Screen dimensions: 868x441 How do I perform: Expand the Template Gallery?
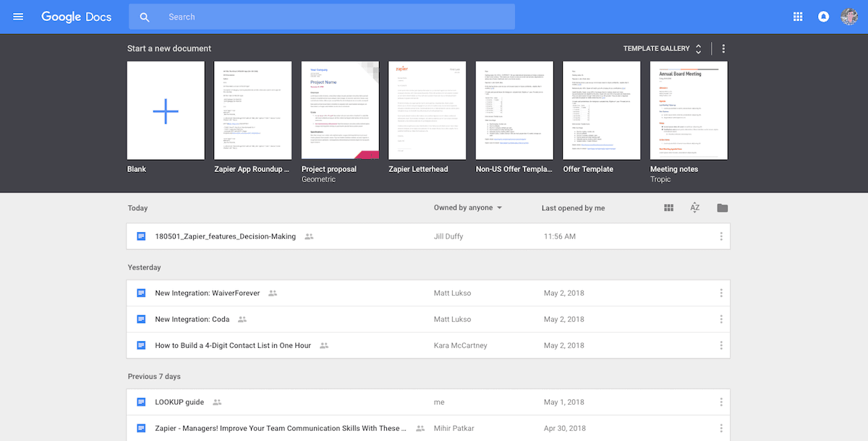tap(663, 48)
